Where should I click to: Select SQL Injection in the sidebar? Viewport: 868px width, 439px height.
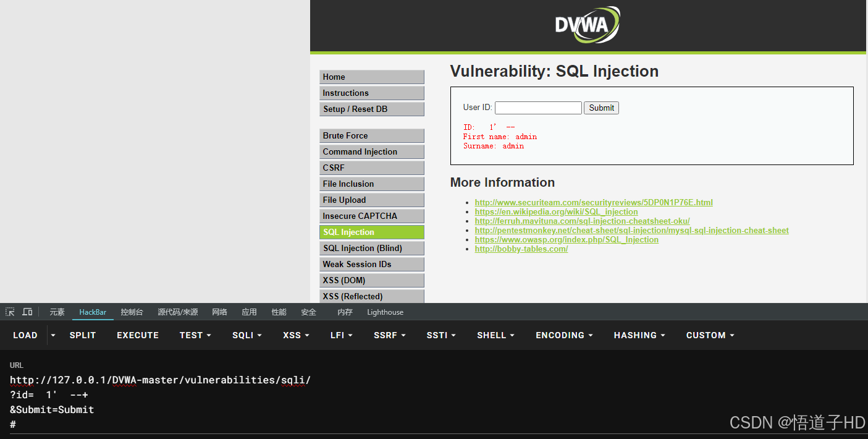click(372, 232)
